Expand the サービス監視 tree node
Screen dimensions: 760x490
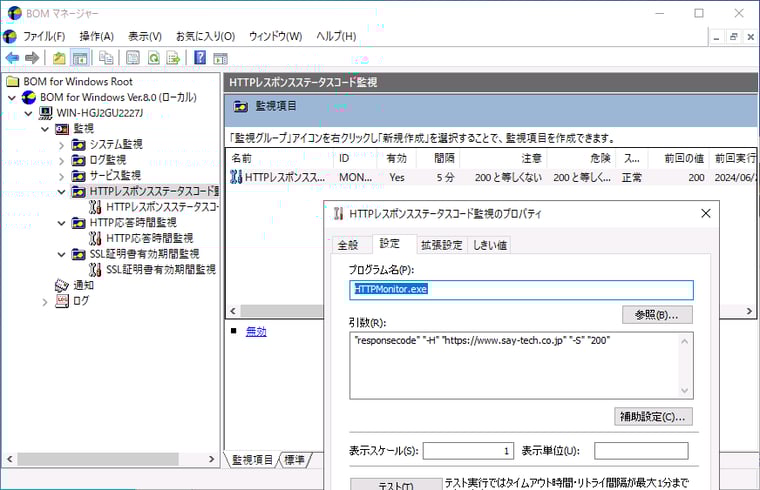point(62,176)
